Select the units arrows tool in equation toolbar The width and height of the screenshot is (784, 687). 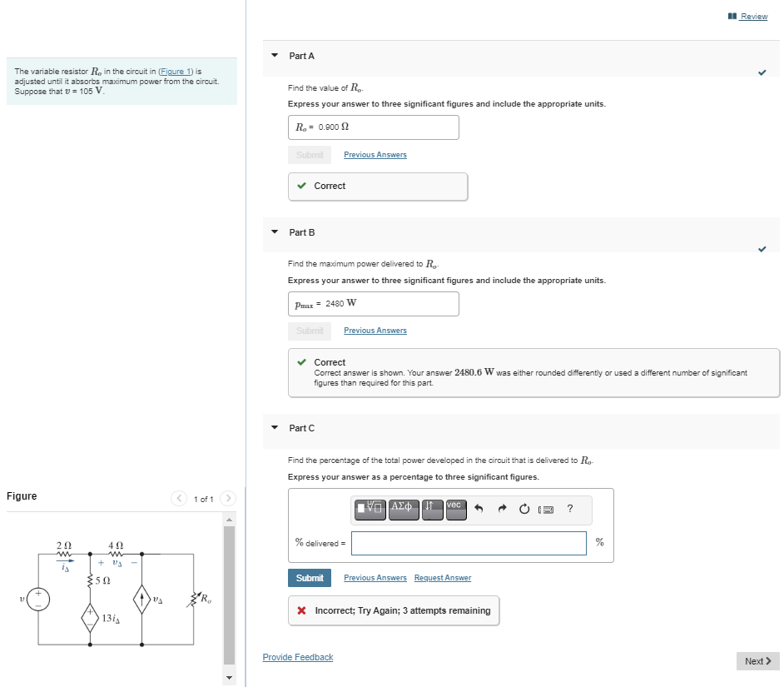pyautogui.click(x=430, y=510)
